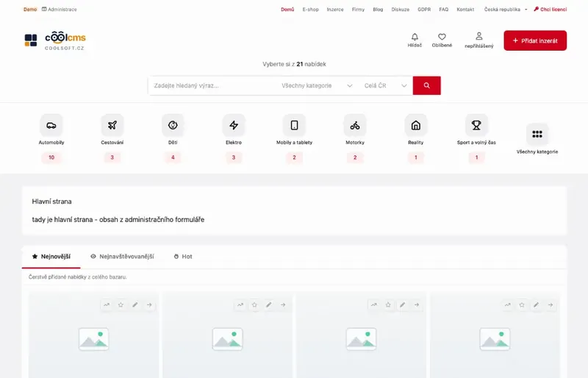Open the Mobily a tablety category icon
The height and width of the screenshot is (378, 588).
point(295,125)
